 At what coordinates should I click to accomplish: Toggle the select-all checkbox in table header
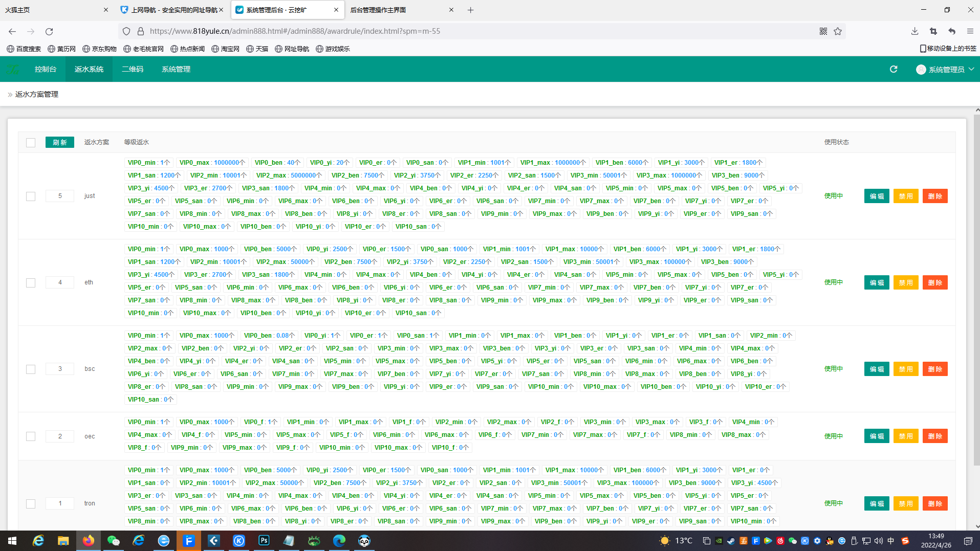[x=31, y=143]
